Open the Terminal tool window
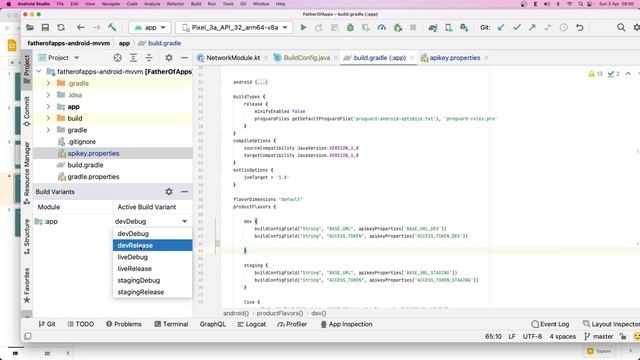640x360 pixels. pos(171,324)
